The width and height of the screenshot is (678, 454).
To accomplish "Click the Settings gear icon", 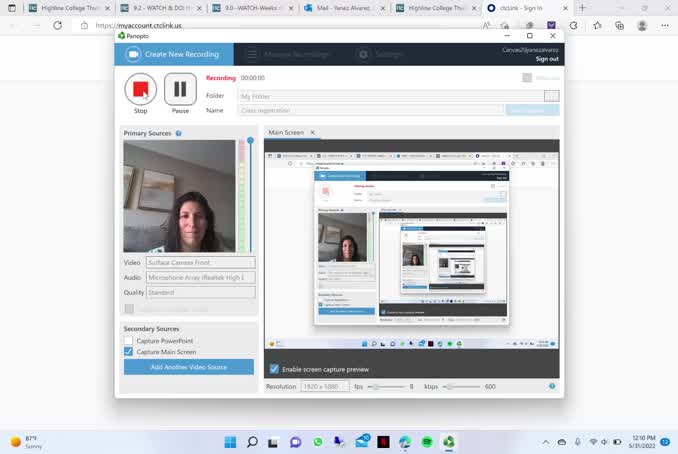I will tap(364, 54).
